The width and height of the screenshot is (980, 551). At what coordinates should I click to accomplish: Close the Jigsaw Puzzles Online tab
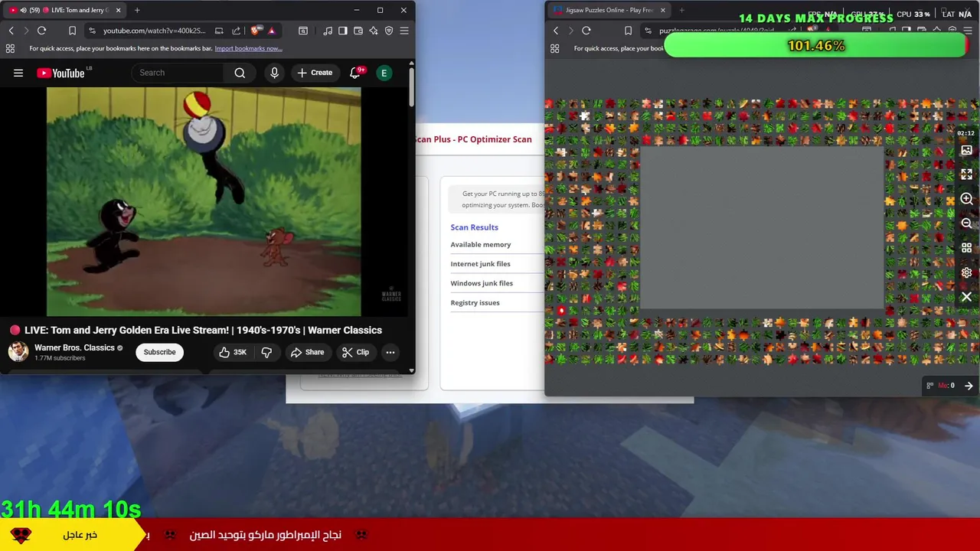click(x=662, y=10)
